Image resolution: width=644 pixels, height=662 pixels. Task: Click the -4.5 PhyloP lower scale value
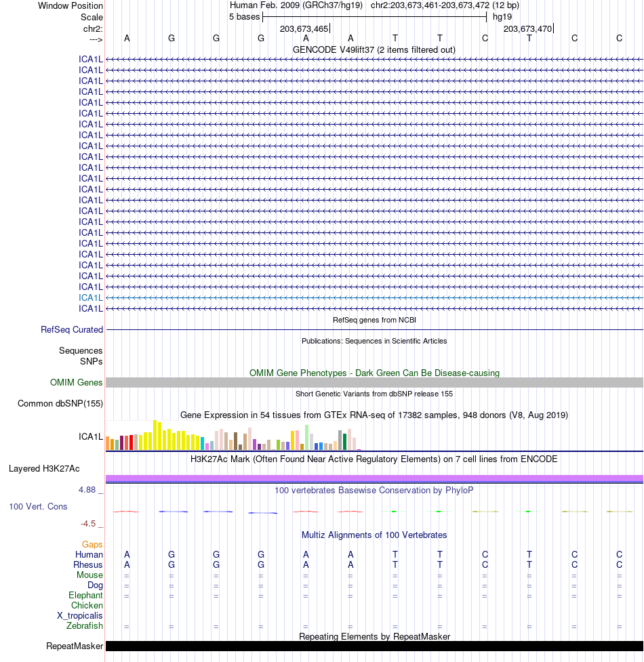tap(88, 524)
